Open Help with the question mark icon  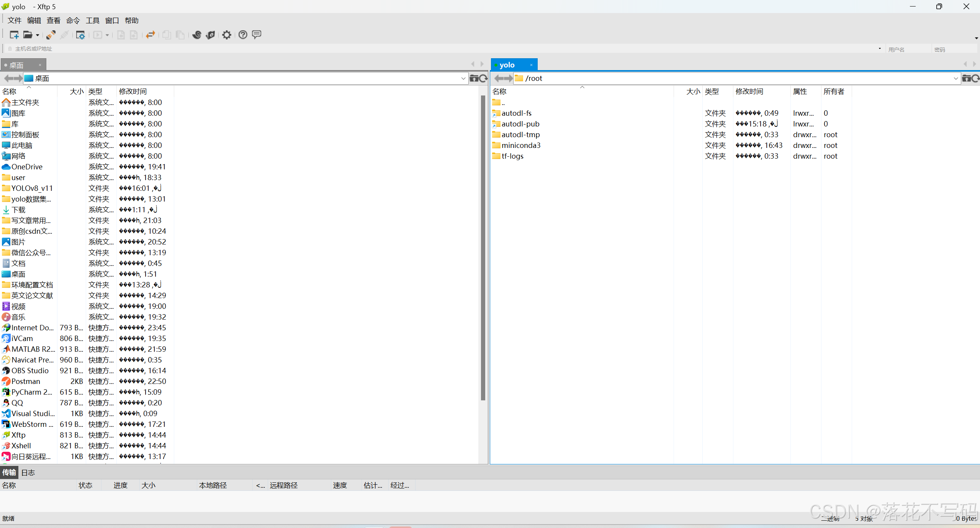pyautogui.click(x=243, y=35)
